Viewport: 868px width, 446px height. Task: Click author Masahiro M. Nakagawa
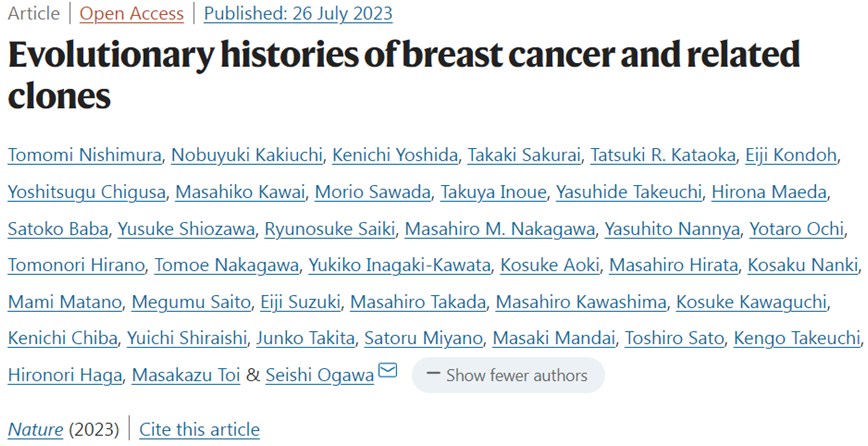click(x=500, y=229)
